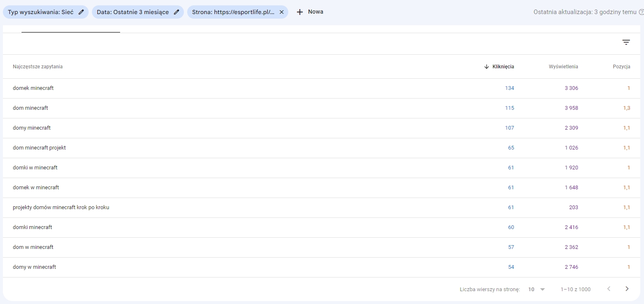The width and height of the screenshot is (644, 304).
Task: Click the 2 362 impressions value
Action: pos(572,247)
